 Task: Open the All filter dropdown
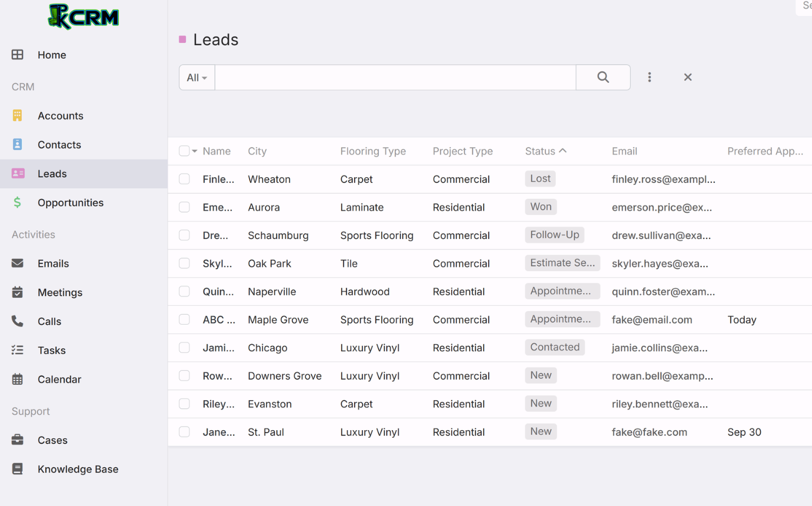click(x=197, y=77)
